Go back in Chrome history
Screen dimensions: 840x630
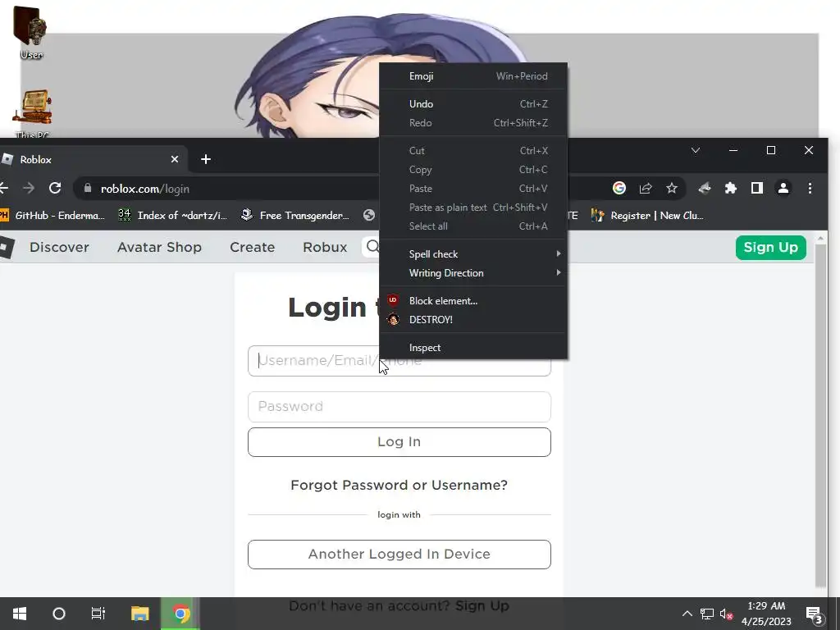[4, 188]
